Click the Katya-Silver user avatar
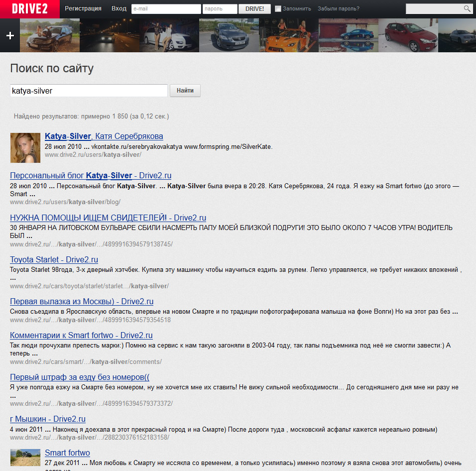 pyautogui.click(x=25, y=148)
